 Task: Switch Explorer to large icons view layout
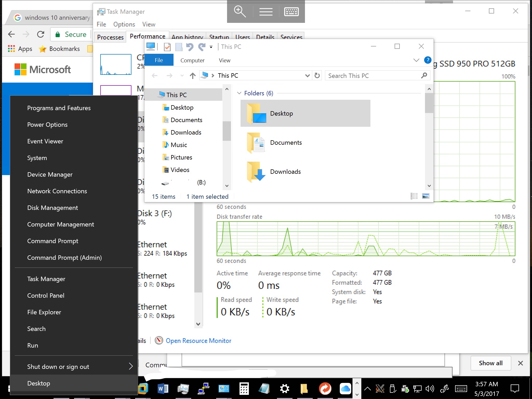point(426,196)
